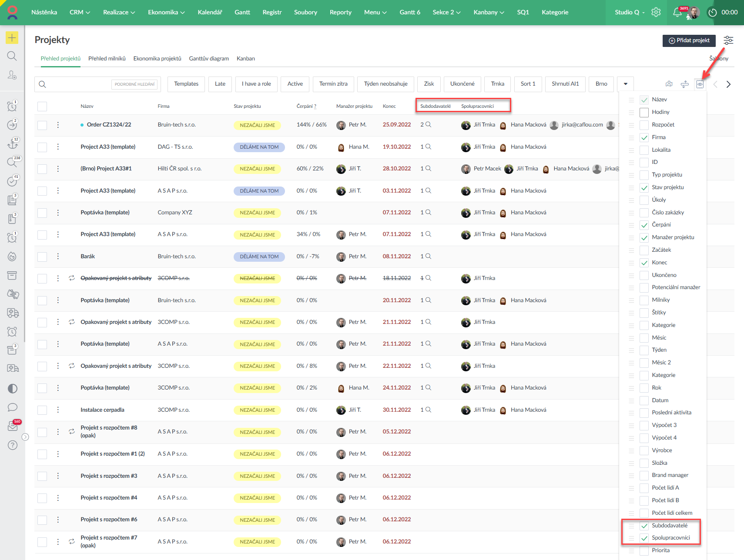Viewport: 744px width, 560px height.
Task: Apply the Late filter button
Action: (x=220, y=84)
